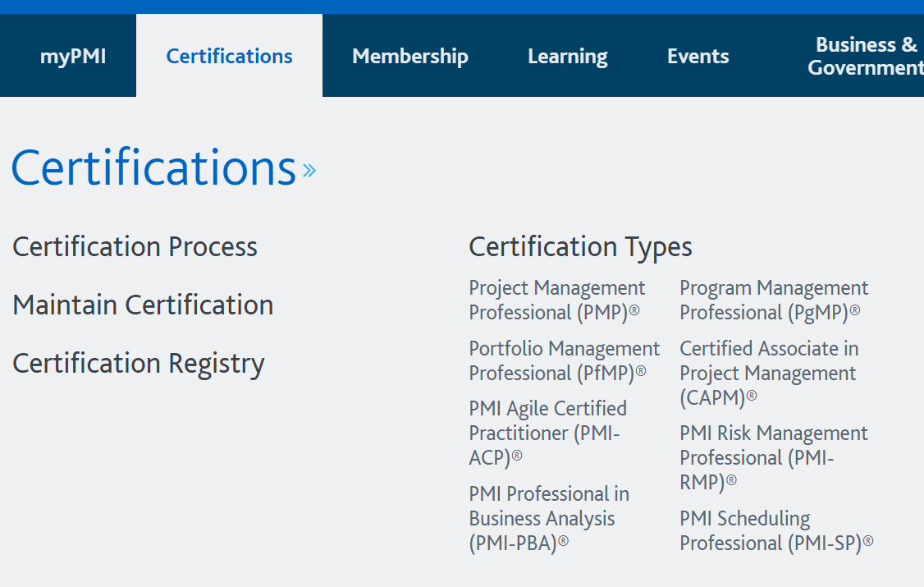Open the Certification Process page
The width and height of the screenshot is (924, 587).
point(134,246)
